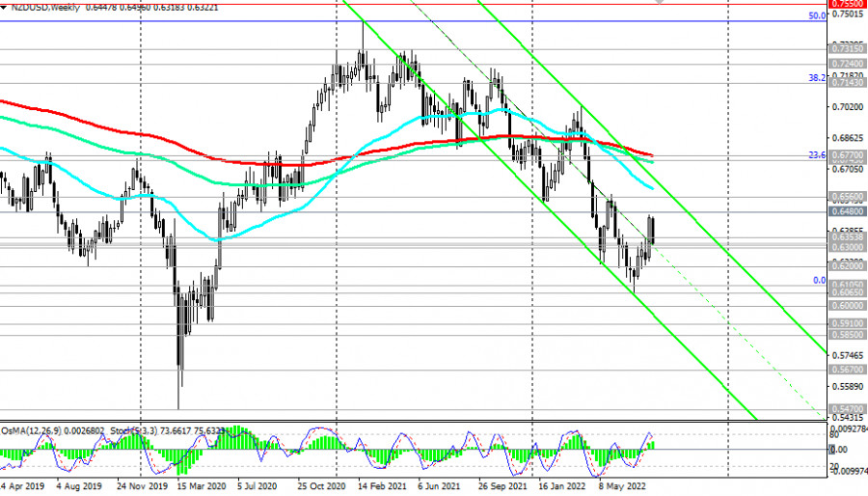Screen dimensions: 868x496
Task: Open the chart menu triangle beside NZDUSD,Weekly
Action: pos(4,8)
